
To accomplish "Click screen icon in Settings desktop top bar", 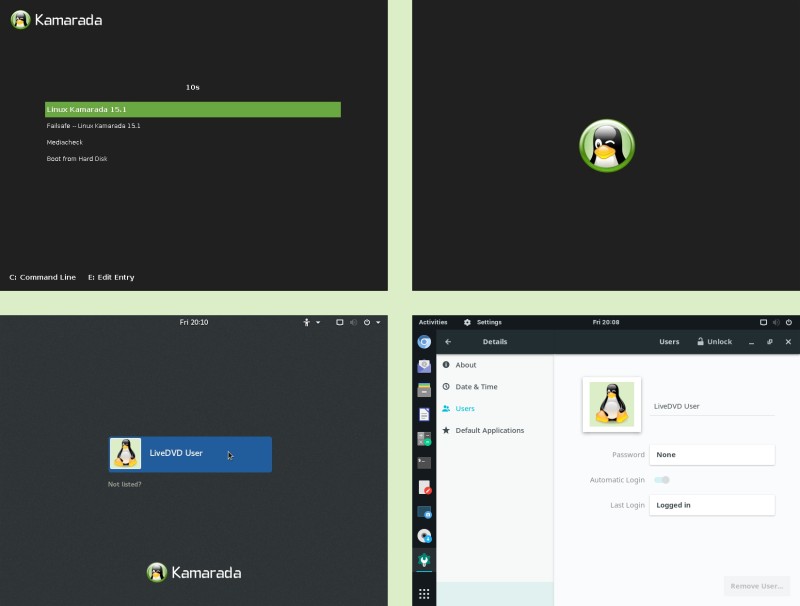I will tap(763, 322).
